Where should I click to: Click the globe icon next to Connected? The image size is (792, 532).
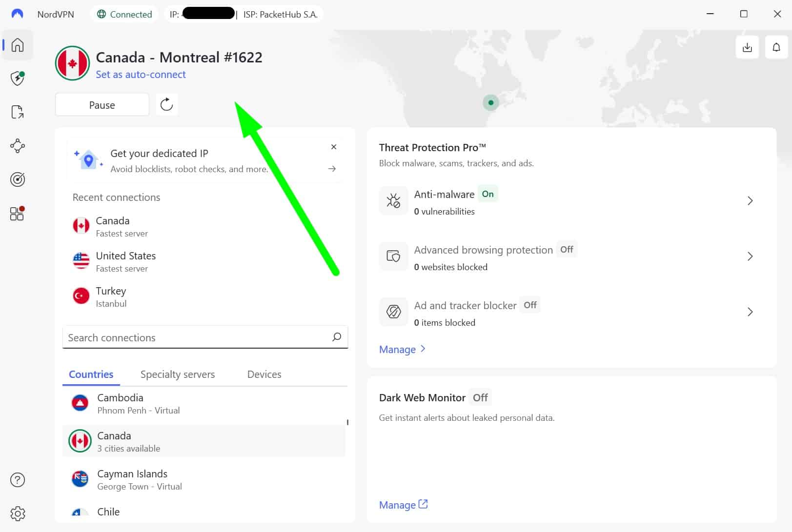[x=102, y=14]
